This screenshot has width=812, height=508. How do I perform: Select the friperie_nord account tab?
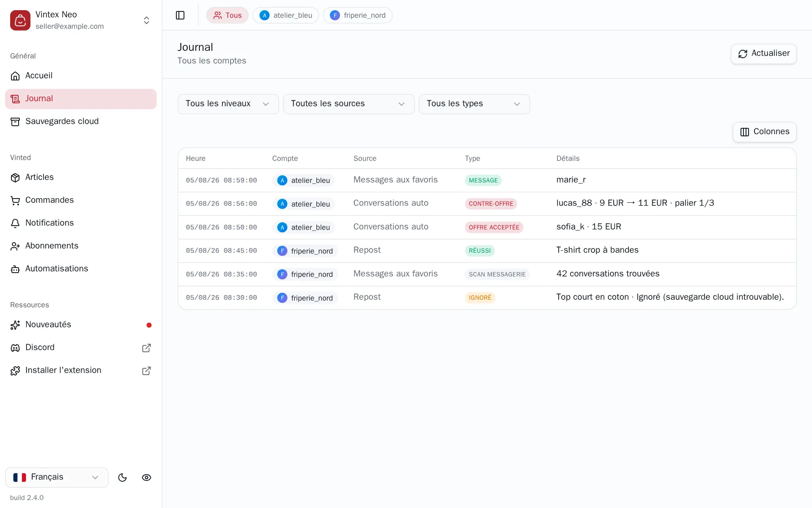click(x=358, y=15)
